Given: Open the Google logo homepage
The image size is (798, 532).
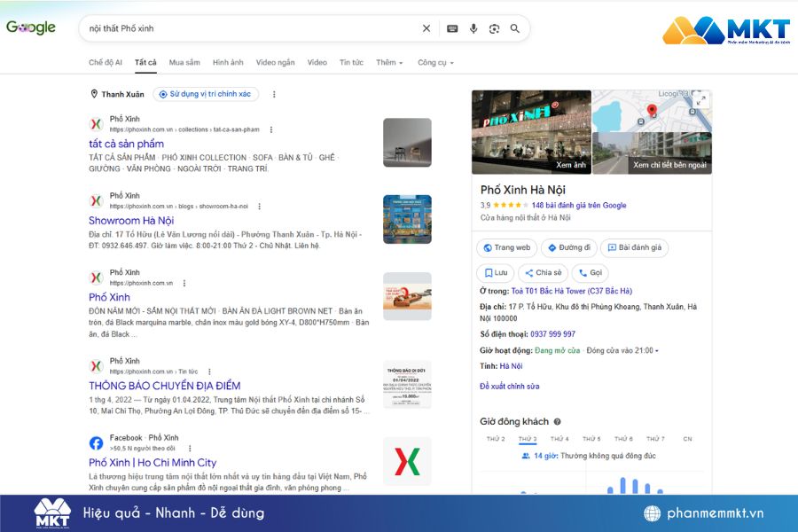Looking at the screenshot, I should click(30, 27).
